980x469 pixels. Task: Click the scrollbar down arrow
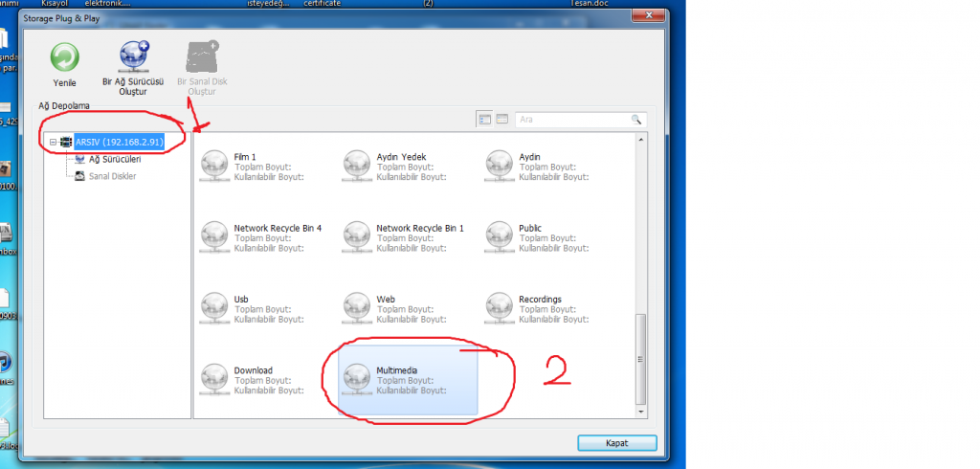point(640,413)
